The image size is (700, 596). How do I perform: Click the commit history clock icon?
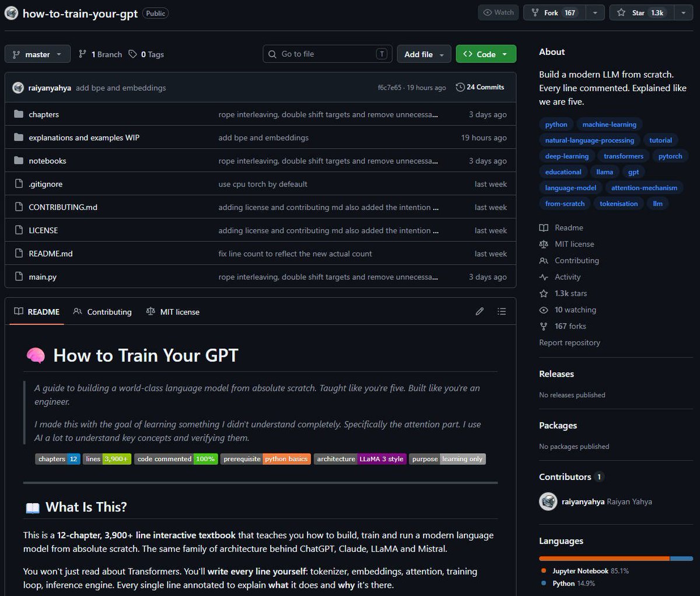[x=460, y=87]
